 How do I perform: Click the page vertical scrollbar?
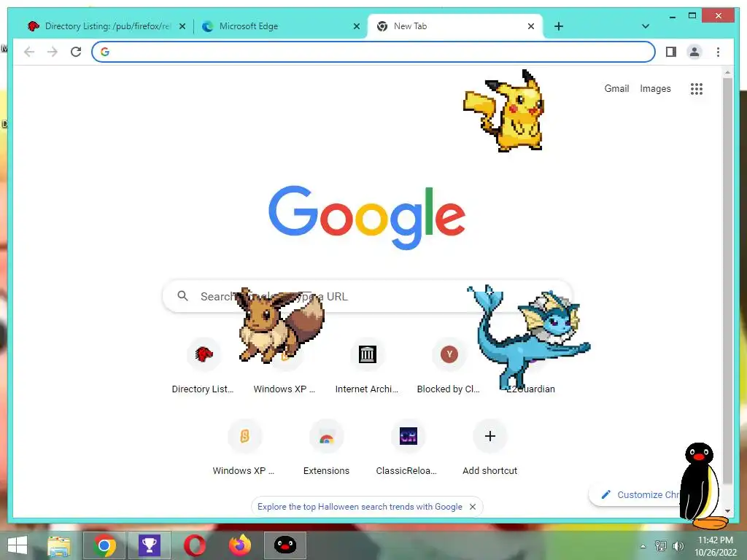coord(727,281)
